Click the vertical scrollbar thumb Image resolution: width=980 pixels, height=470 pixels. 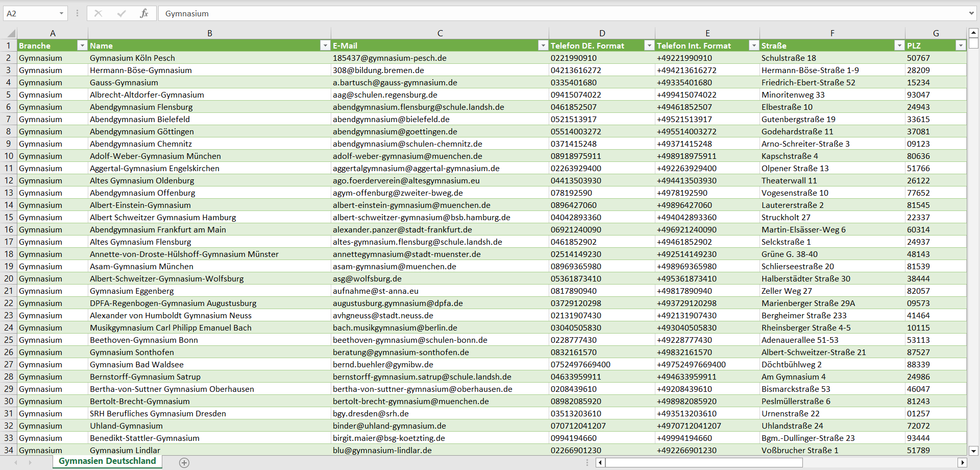click(973, 43)
